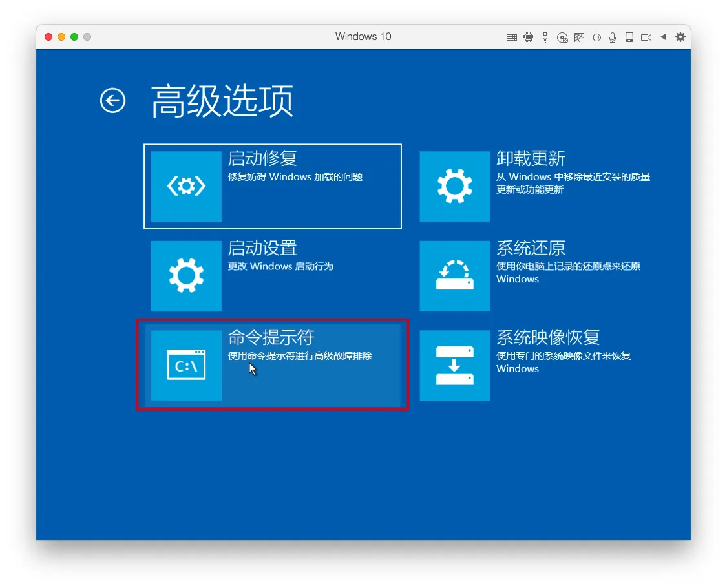Open VM configuration gear icon
Screen dimensions: 727x588
[x=680, y=37]
